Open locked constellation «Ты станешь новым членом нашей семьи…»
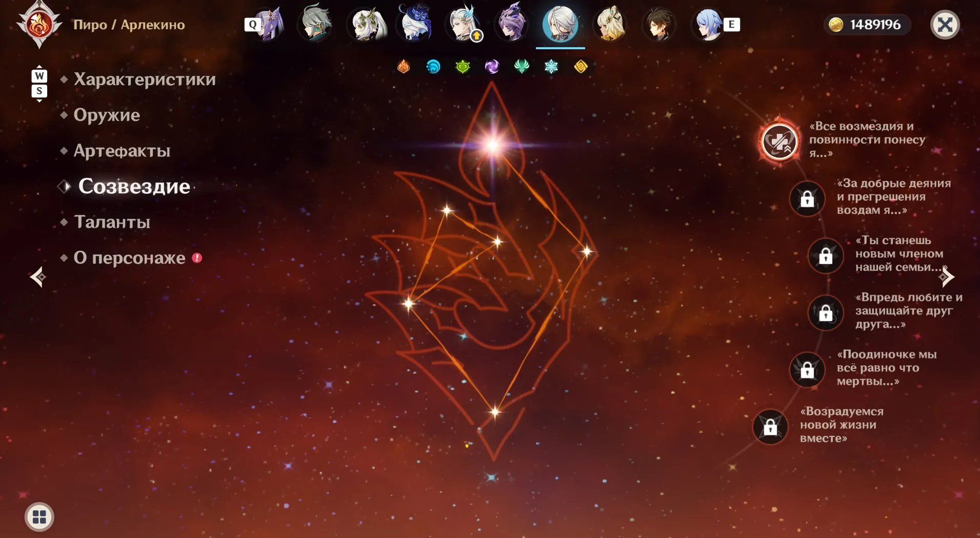The height and width of the screenshot is (538, 980). pyautogui.click(x=826, y=255)
